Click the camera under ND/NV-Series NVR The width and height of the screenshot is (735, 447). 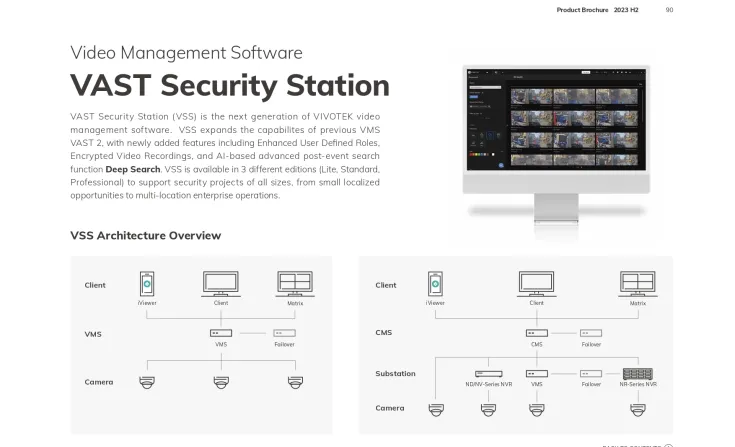[488, 410]
